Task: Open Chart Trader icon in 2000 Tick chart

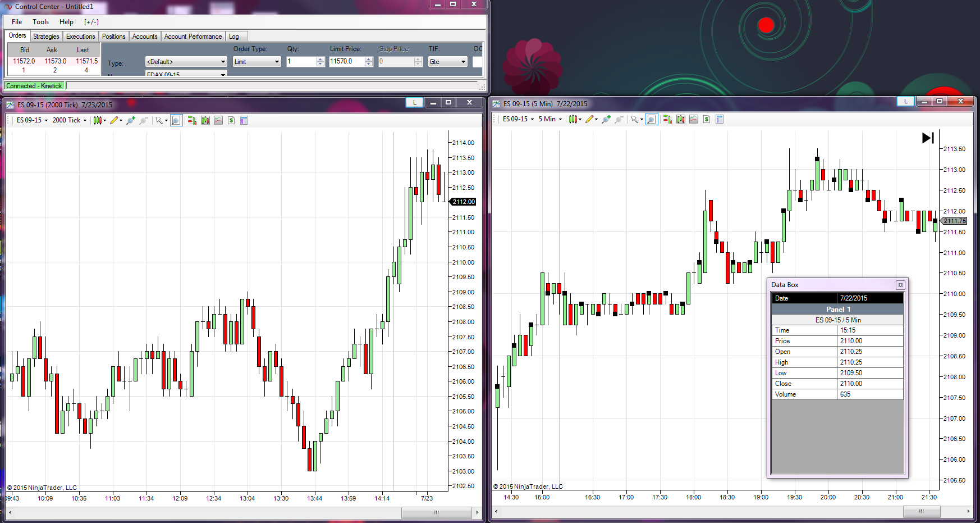Action: pyautogui.click(x=192, y=120)
